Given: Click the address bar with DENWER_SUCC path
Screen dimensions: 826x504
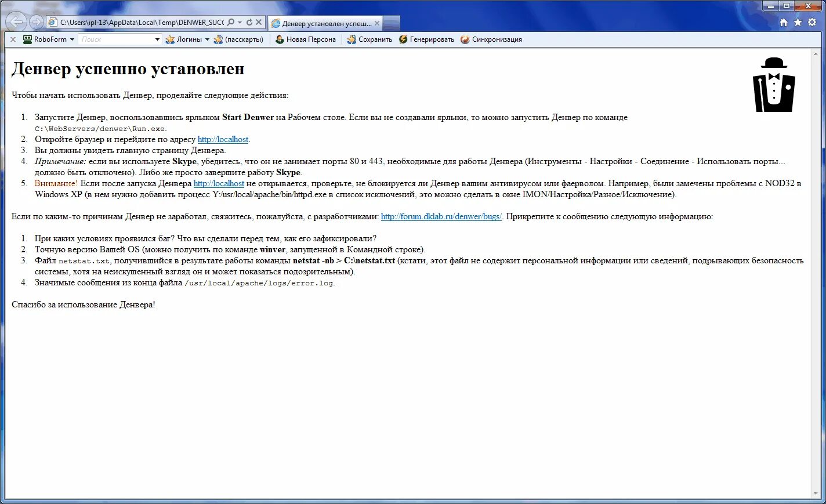Looking at the screenshot, I should [142, 22].
